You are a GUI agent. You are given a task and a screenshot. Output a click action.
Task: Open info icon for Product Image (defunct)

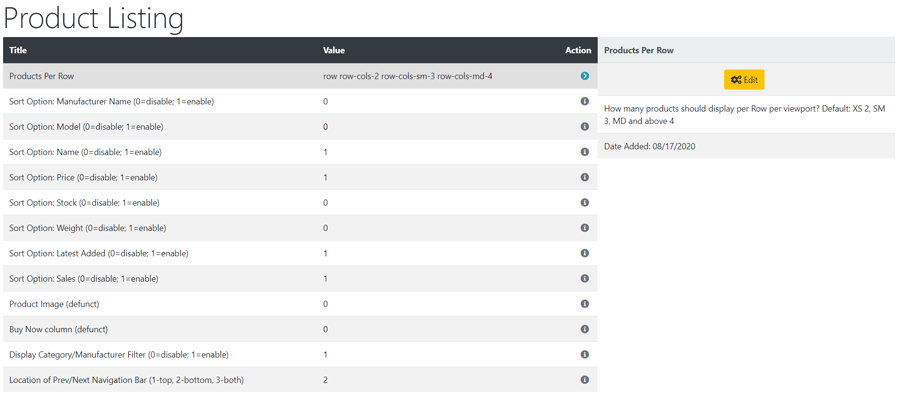click(x=585, y=303)
